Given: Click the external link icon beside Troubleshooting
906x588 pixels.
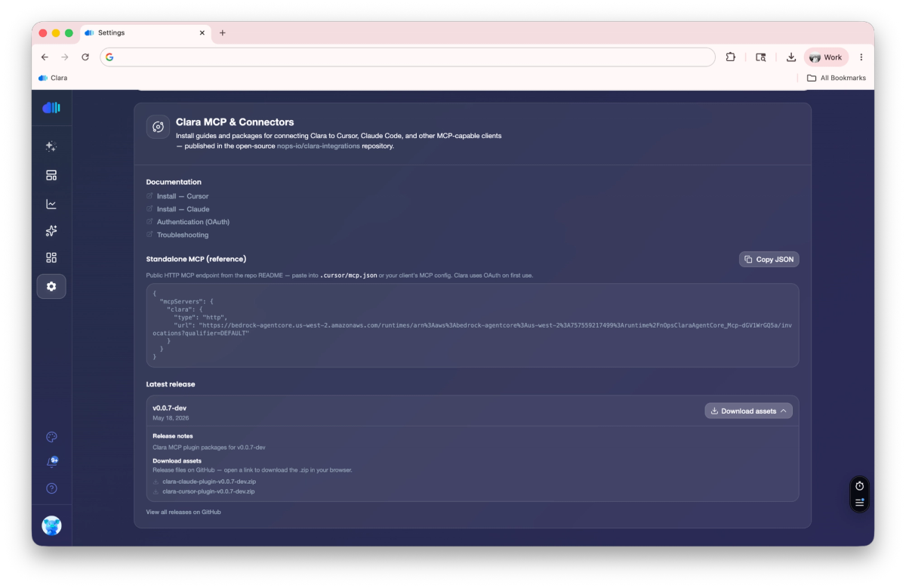Looking at the screenshot, I should pos(149,235).
